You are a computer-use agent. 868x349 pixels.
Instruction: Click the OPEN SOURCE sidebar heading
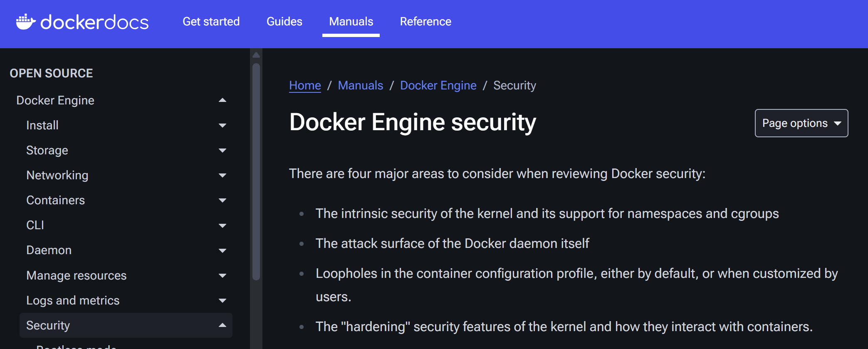51,73
